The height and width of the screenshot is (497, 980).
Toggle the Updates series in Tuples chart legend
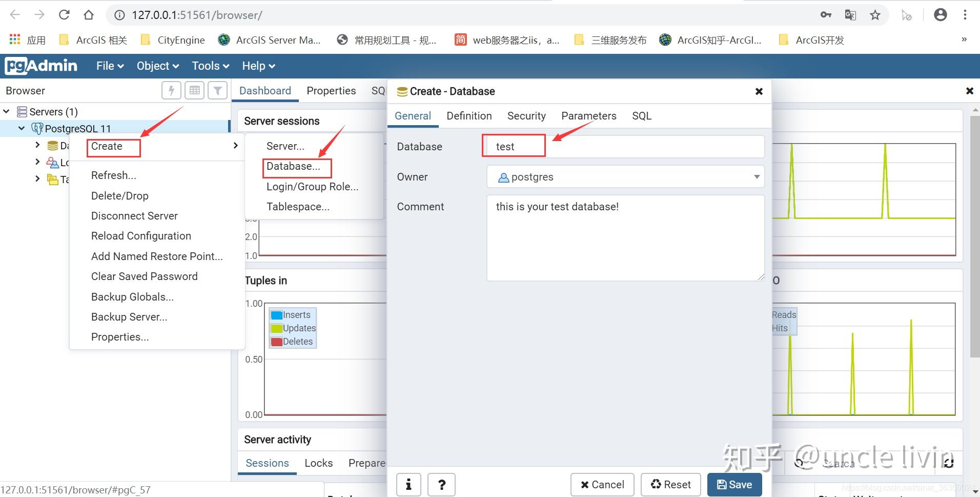pyautogui.click(x=293, y=328)
